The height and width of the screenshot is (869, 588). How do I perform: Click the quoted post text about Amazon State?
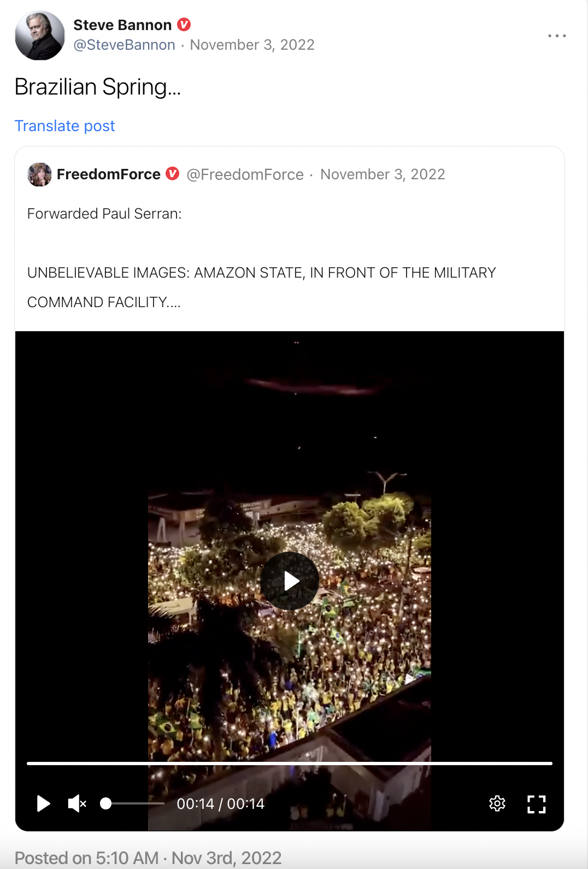point(261,273)
